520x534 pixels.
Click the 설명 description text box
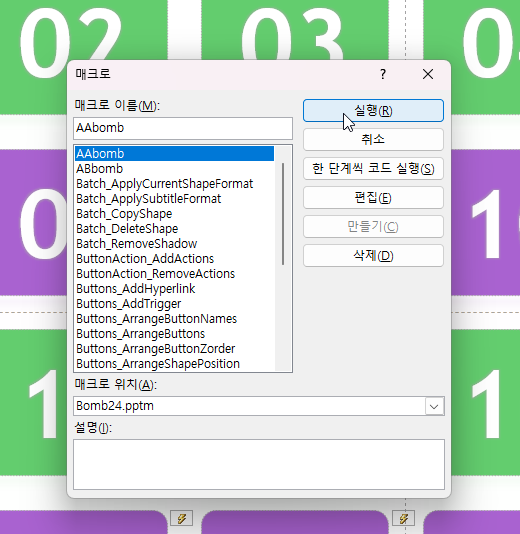click(x=259, y=465)
